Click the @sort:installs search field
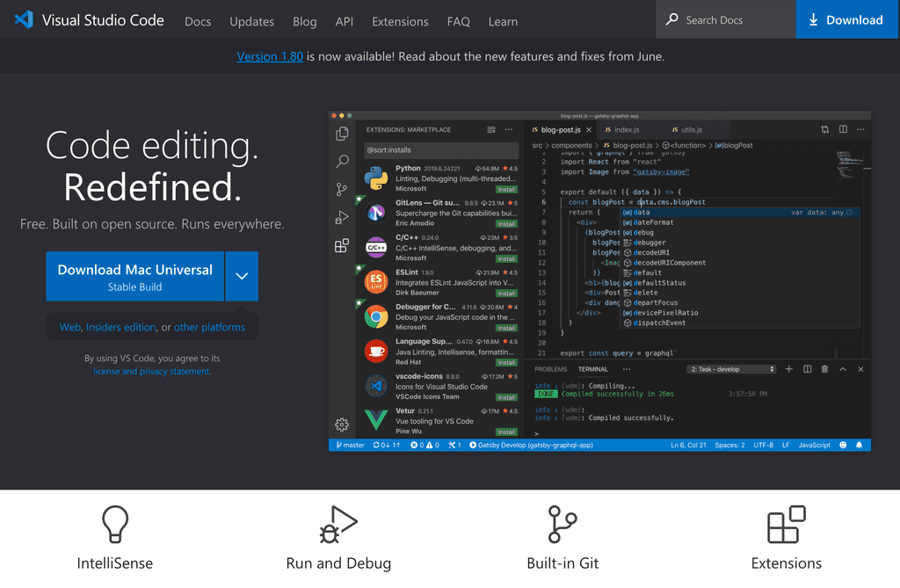This screenshot has height=588, width=900. pyautogui.click(x=439, y=152)
